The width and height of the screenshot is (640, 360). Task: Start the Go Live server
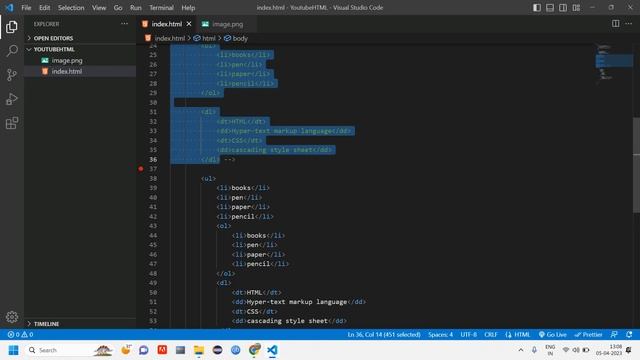(552, 334)
